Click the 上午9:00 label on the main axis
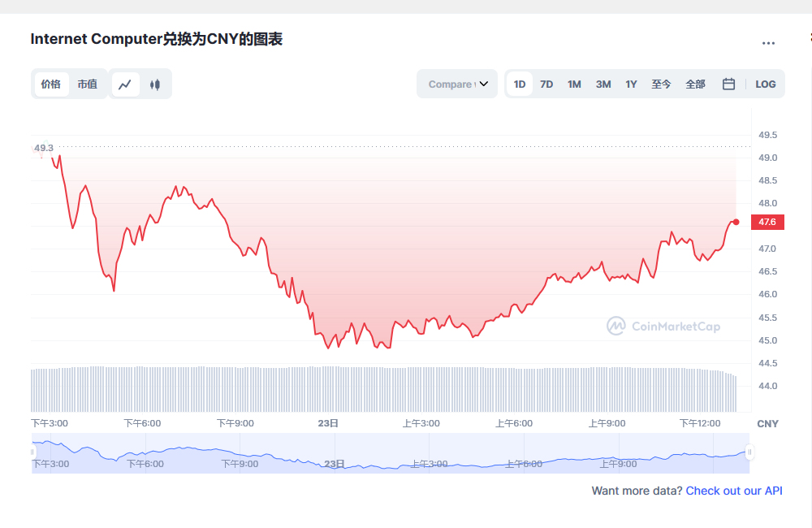 pos(607,423)
